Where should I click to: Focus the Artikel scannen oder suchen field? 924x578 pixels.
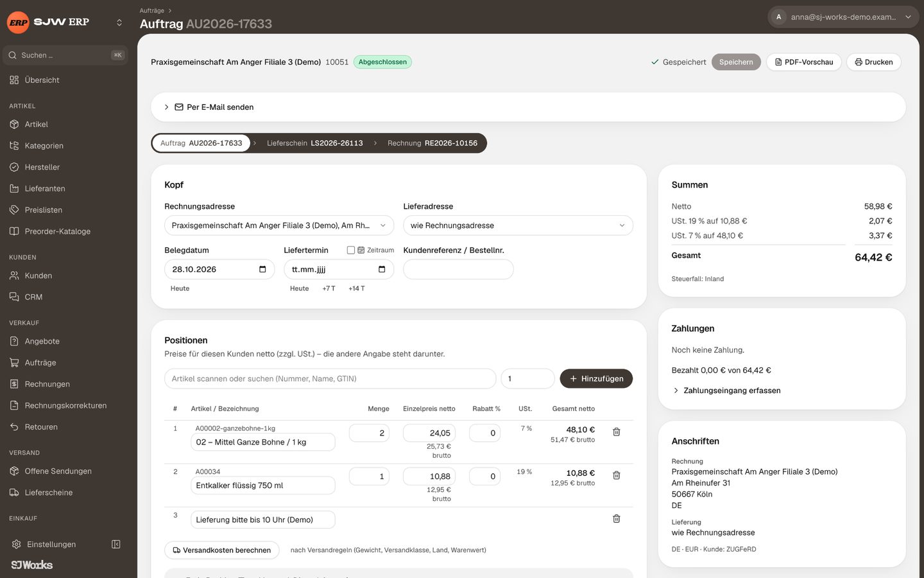point(330,379)
